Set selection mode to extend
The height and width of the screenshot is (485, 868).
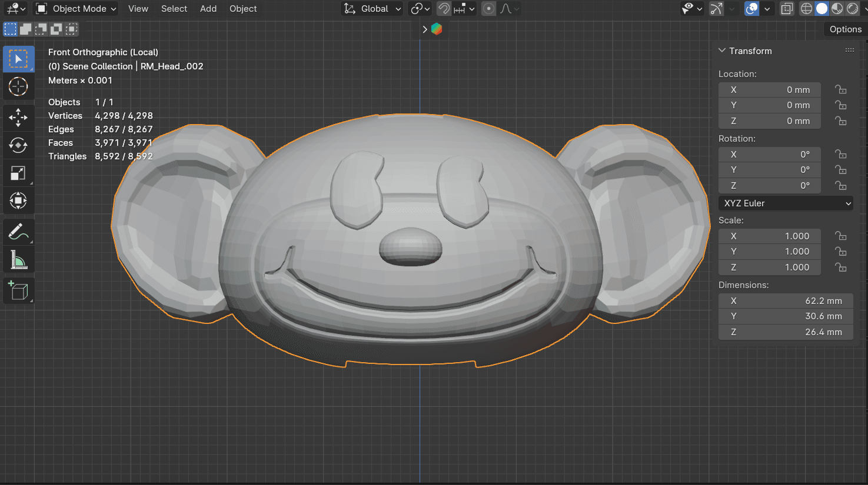click(25, 29)
